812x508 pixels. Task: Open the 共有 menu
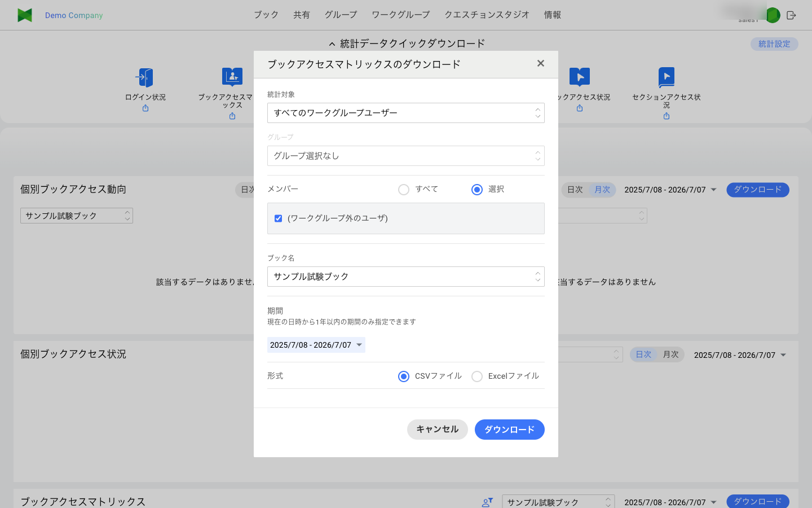click(x=302, y=15)
